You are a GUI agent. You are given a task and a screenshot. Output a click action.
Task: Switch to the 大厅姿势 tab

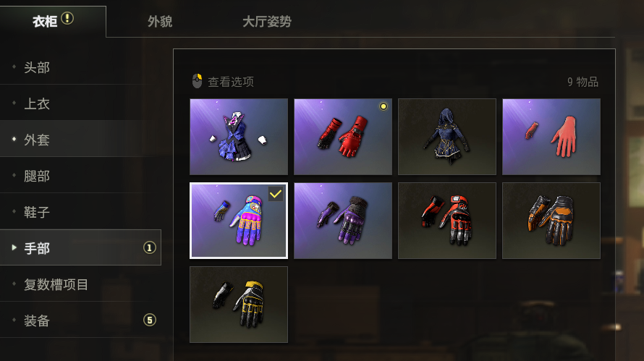pos(266,22)
